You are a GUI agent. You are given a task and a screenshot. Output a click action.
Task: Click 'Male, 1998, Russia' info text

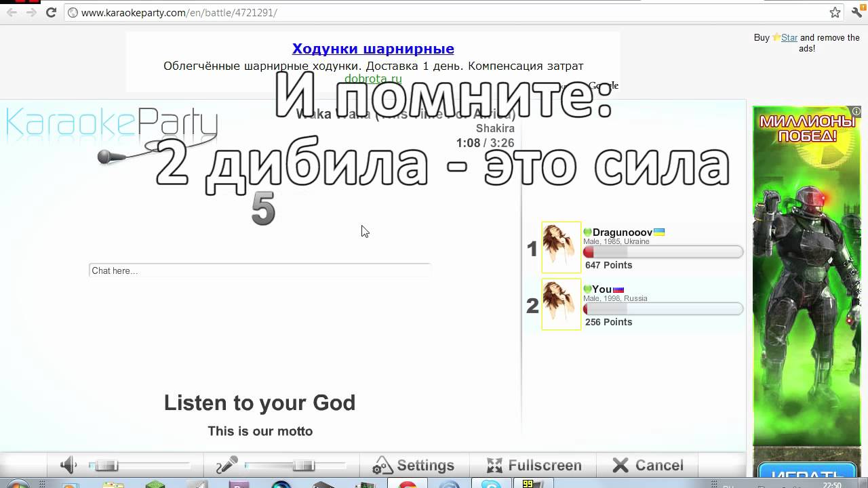point(615,299)
